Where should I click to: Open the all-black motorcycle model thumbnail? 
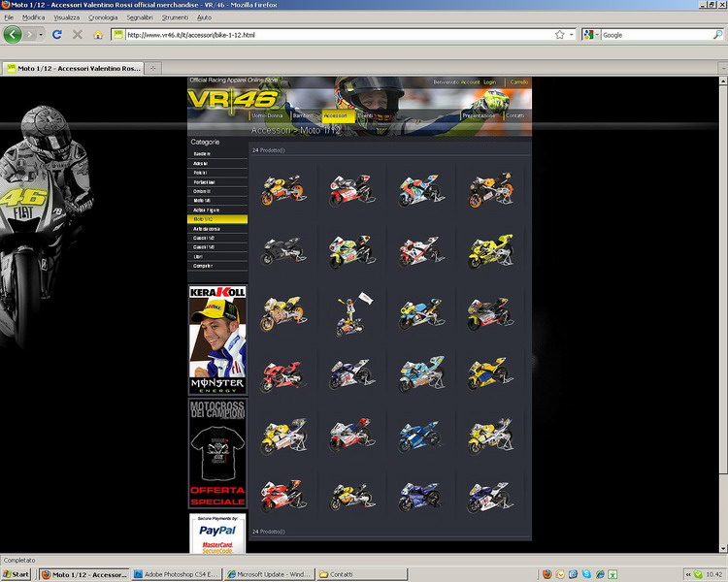(x=282, y=250)
